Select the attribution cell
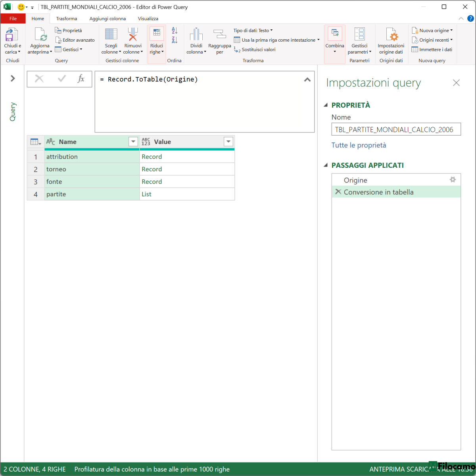Screen dimensions: 476x476 pos(92,157)
